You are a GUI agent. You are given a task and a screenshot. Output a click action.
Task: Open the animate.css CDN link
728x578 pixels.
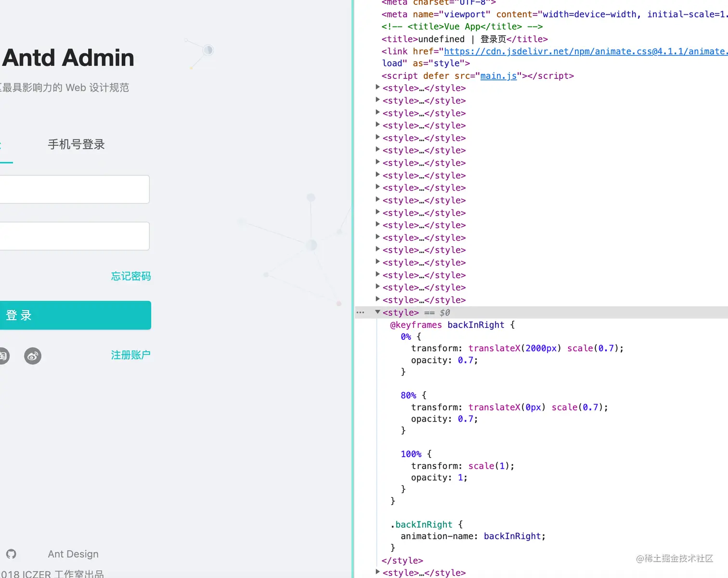[x=585, y=51]
